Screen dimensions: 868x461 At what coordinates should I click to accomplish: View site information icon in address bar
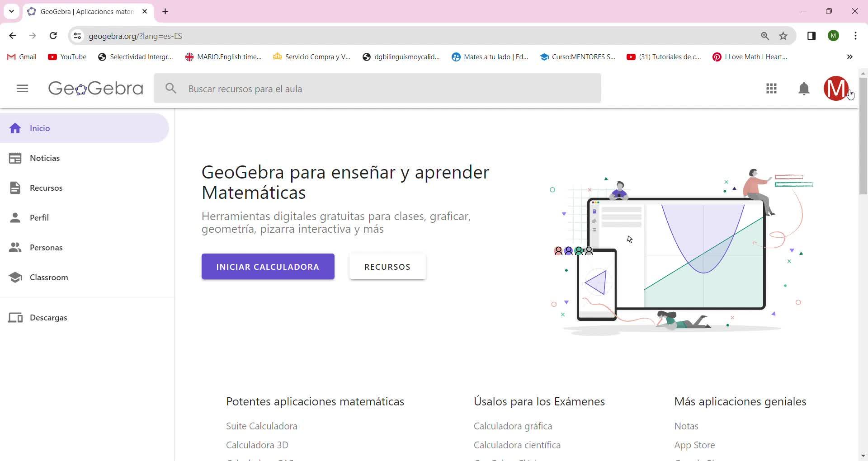tap(78, 36)
